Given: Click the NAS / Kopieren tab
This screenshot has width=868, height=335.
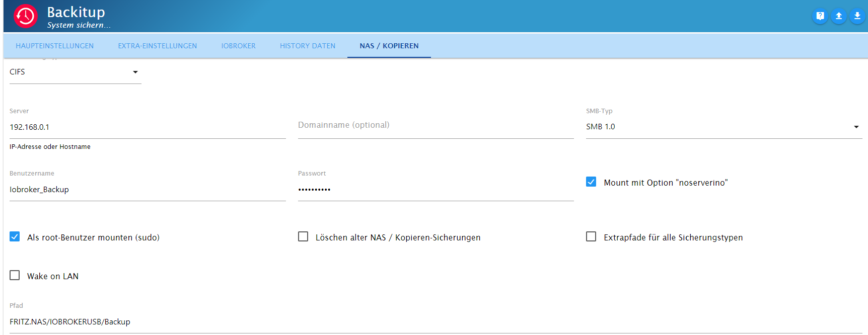Looking at the screenshot, I should point(389,46).
